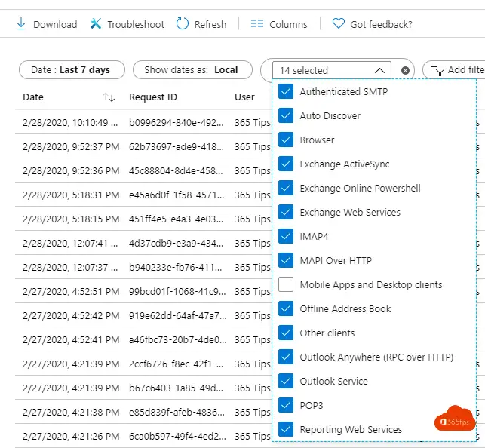This screenshot has width=485, height=448.
Task: Sort by Date using sort arrows icon
Action: click(x=109, y=97)
